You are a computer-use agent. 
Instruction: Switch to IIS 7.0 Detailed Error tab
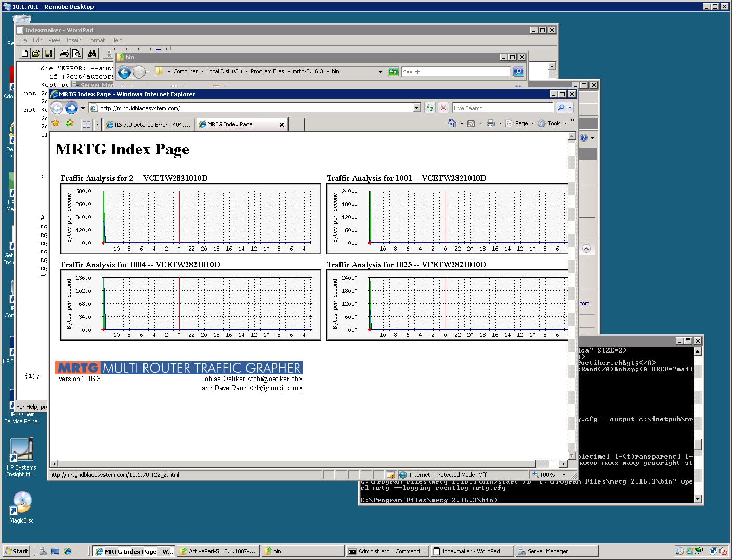(148, 124)
